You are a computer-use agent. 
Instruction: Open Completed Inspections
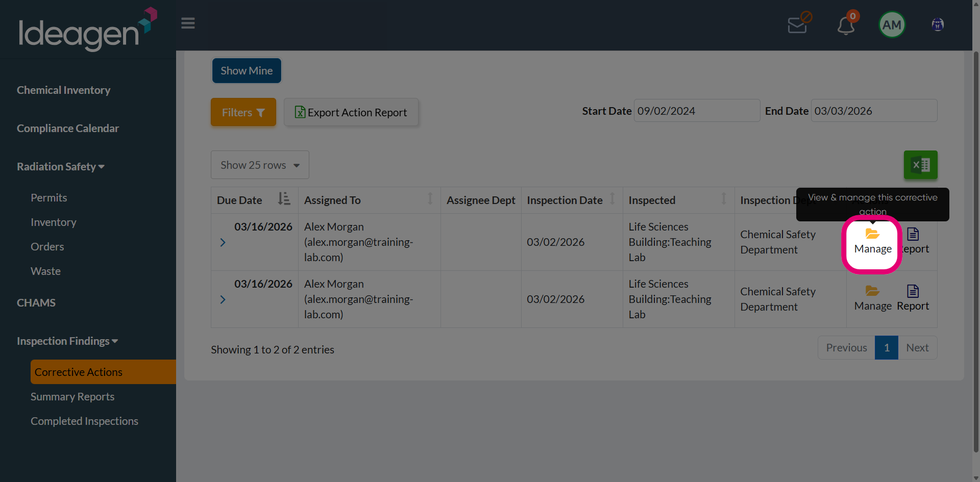(x=84, y=421)
